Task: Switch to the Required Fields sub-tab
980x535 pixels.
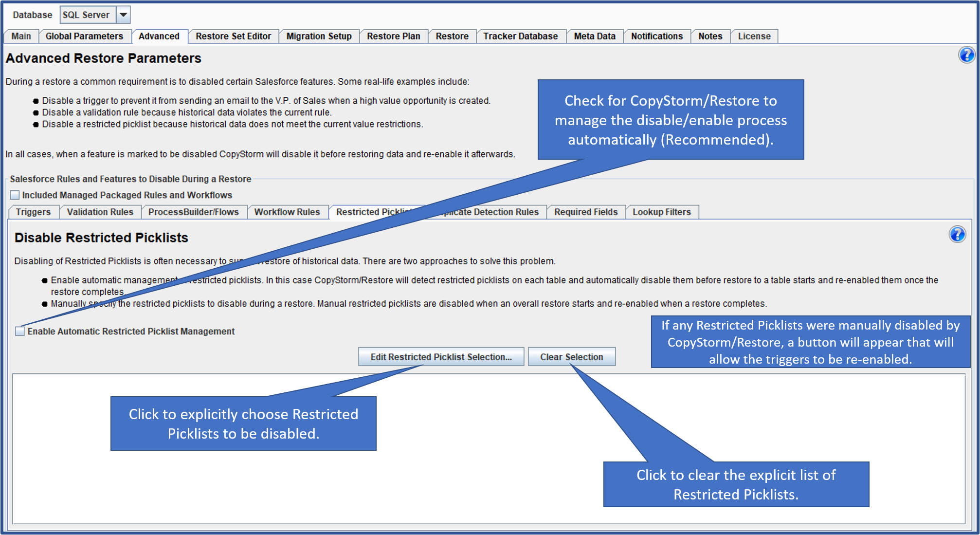Action: pos(586,212)
